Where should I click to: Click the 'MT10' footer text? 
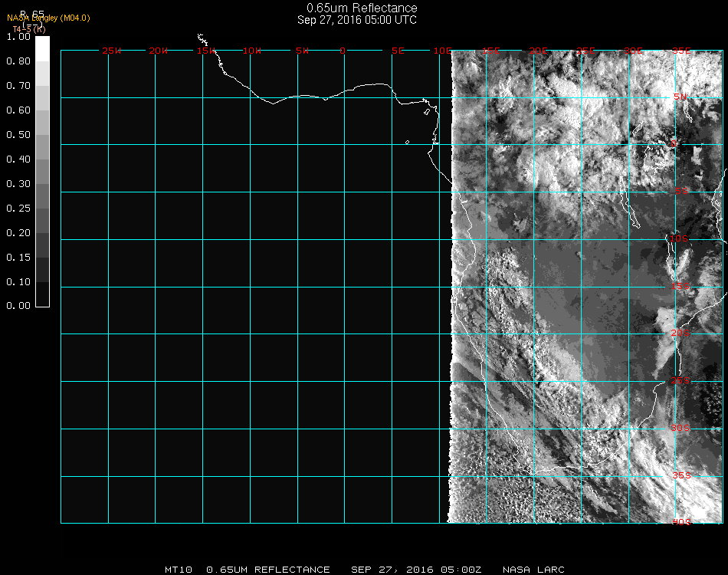pos(179,570)
